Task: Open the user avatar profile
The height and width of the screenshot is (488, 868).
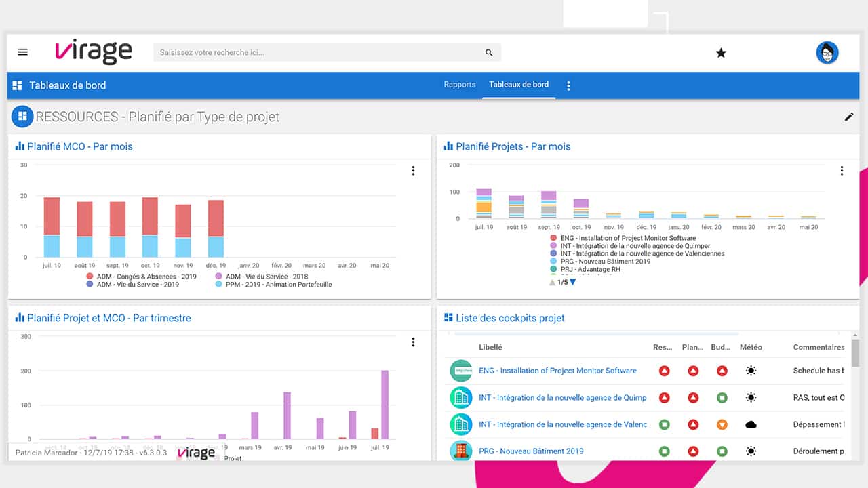Action: pyautogui.click(x=827, y=52)
